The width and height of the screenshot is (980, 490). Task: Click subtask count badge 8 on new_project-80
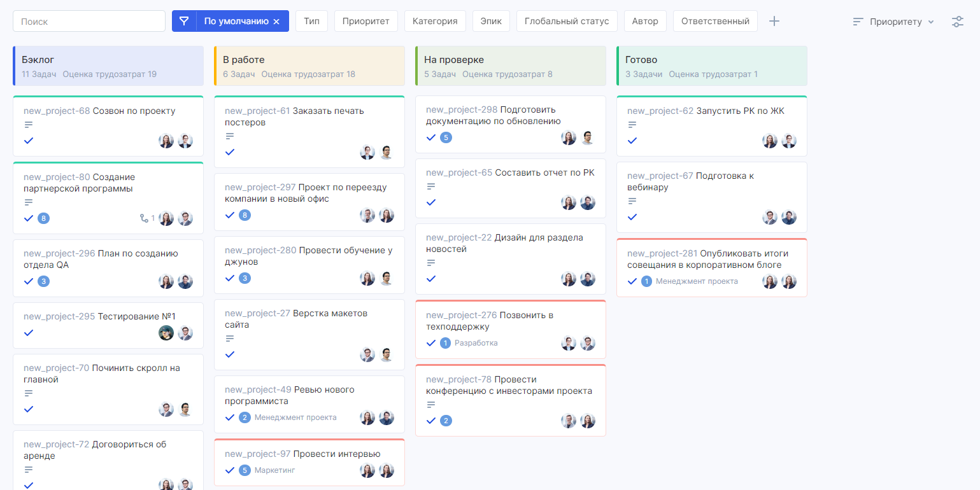(x=43, y=218)
